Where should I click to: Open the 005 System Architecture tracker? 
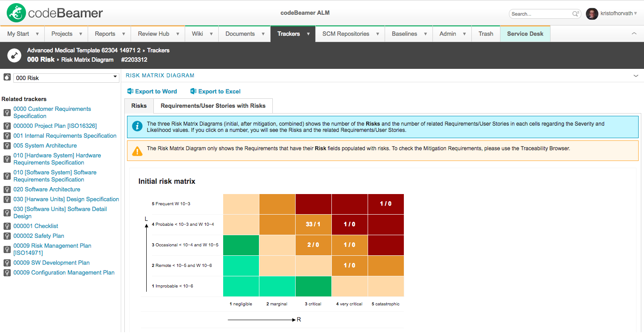pyautogui.click(x=45, y=146)
